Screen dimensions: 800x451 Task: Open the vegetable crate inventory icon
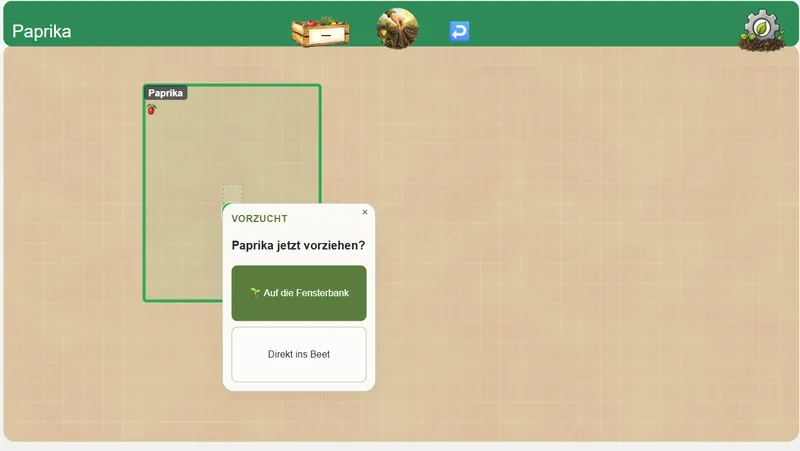320,32
